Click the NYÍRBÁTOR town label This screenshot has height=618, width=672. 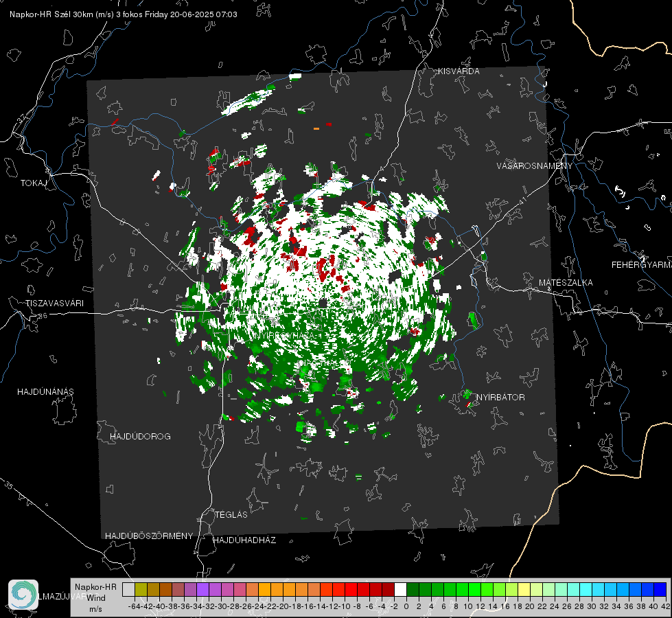pyautogui.click(x=500, y=397)
